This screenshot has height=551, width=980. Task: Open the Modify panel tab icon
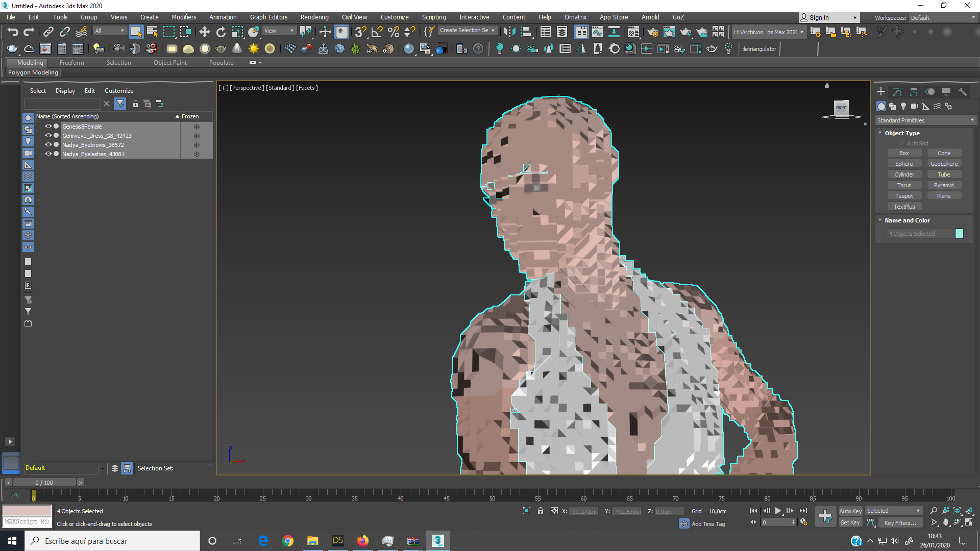click(897, 92)
